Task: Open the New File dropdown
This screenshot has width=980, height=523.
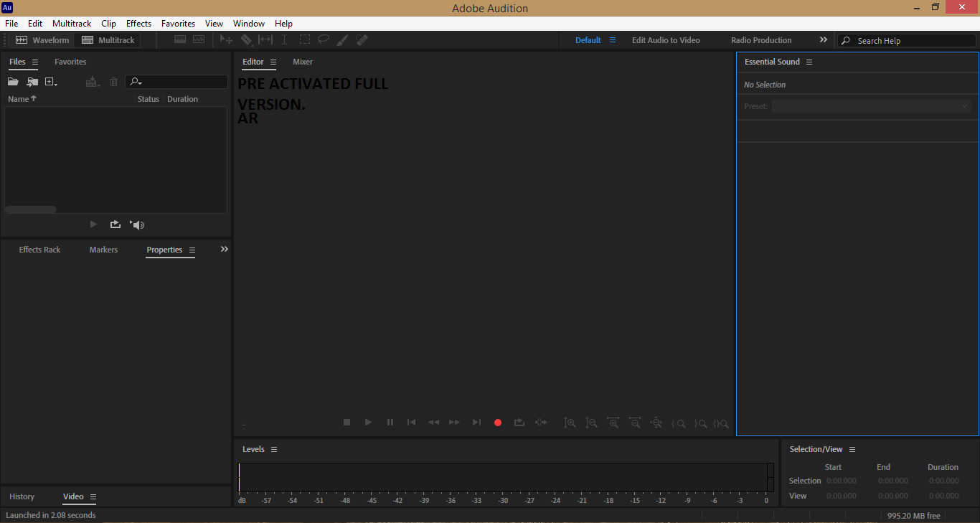Action: click(51, 82)
